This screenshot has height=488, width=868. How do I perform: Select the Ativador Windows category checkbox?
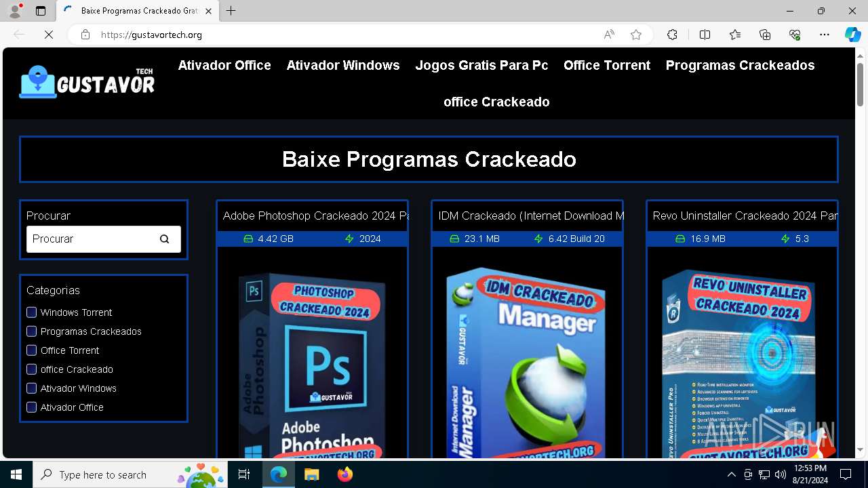point(31,388)
